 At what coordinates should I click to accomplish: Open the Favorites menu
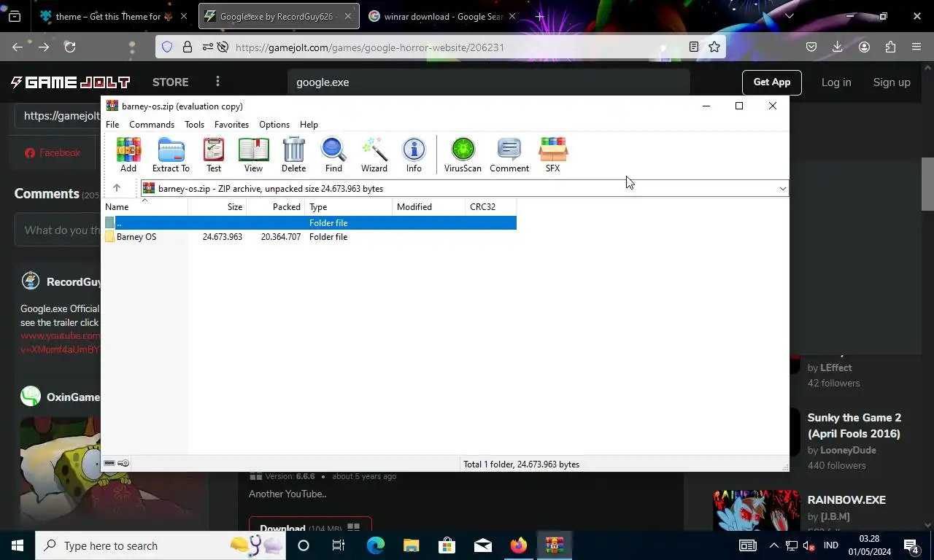pyautogui.click(x=231, y=125)
